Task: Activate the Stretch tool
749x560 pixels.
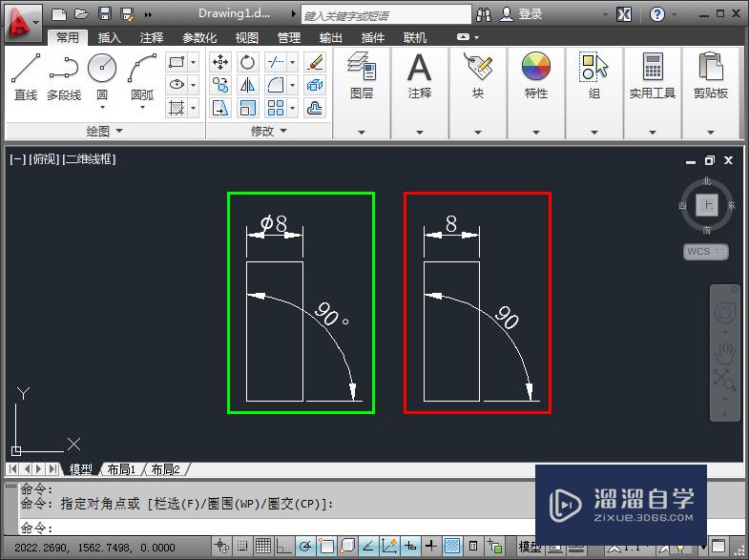Action: [x=220, y=108]
